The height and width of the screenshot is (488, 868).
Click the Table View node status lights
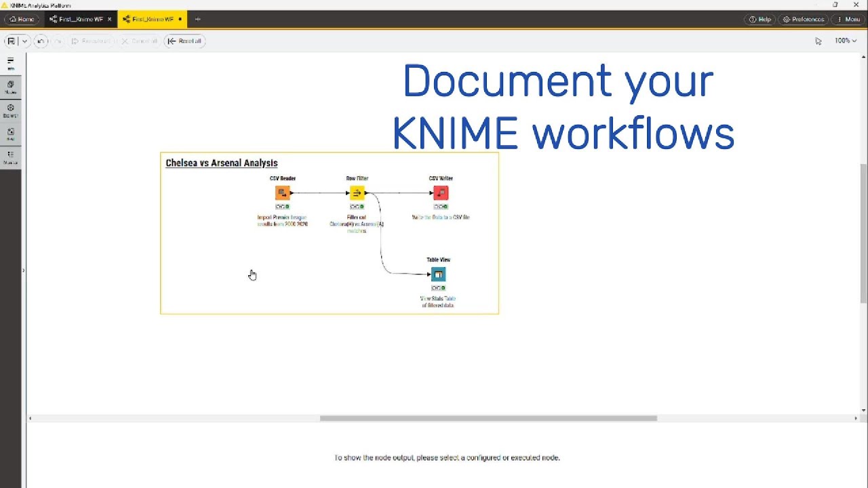(x=439, y=288)
